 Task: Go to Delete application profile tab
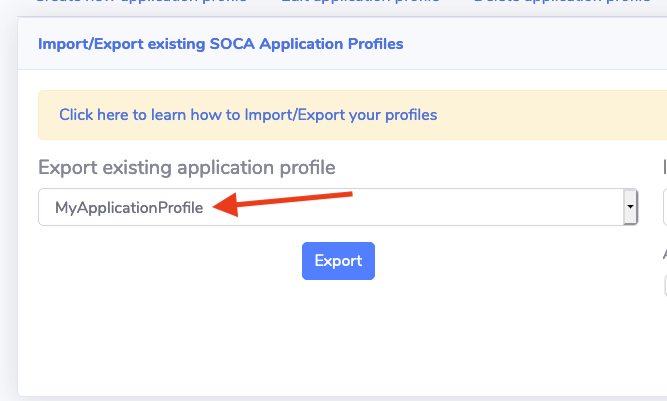561,3
